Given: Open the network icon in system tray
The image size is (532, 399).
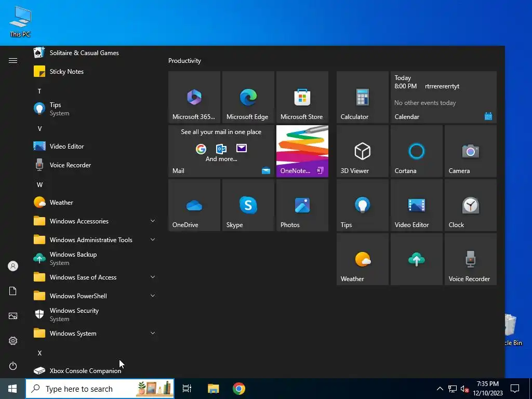Looking at the screenshot, I should 453,389.
